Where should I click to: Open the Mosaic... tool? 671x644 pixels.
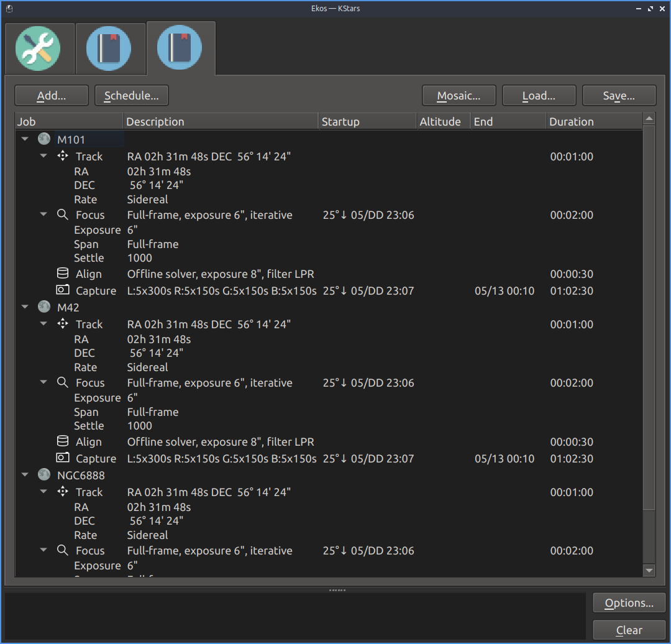(x=459, y=96)
